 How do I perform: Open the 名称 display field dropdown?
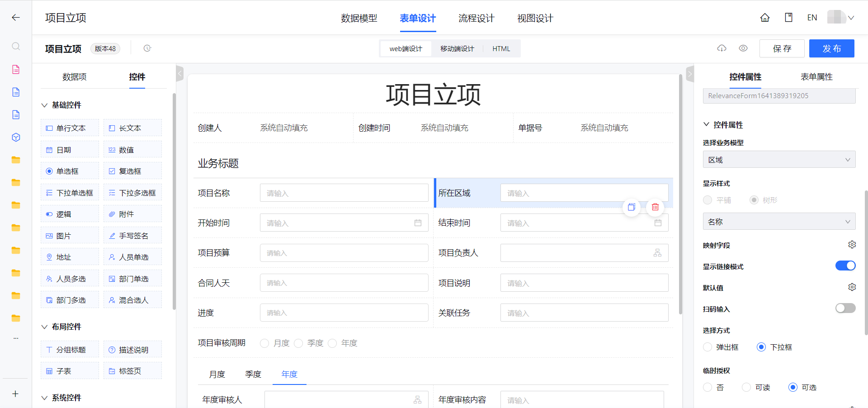click(779, 222)
